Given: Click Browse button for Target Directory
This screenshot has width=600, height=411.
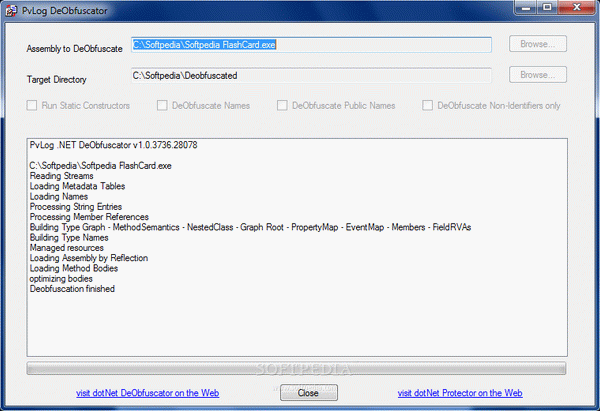Looking at the screenshot, I should pos(538,75).
